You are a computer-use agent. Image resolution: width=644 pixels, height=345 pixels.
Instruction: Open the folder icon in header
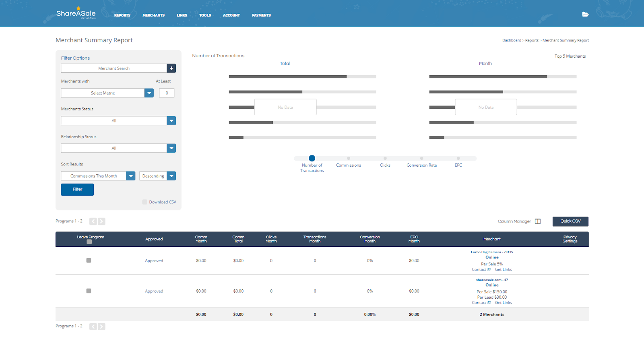pyautogui.click(x=585, y=14)
